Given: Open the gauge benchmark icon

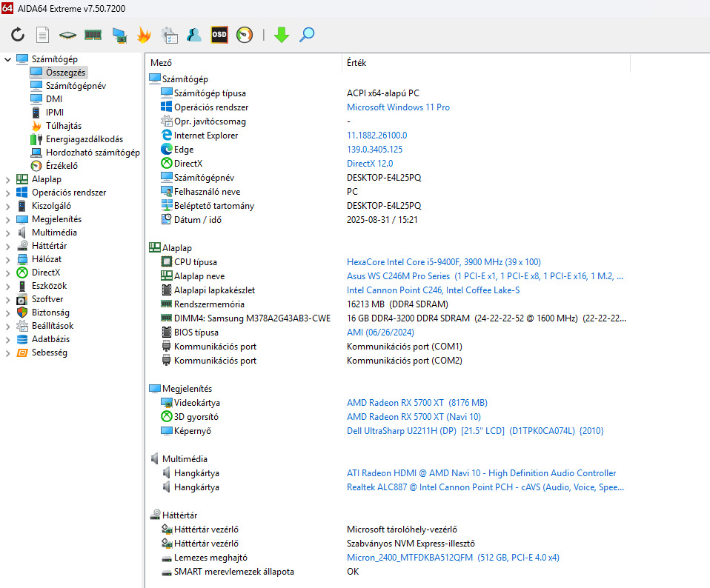Looking at the screenshot, I should 245,35.
